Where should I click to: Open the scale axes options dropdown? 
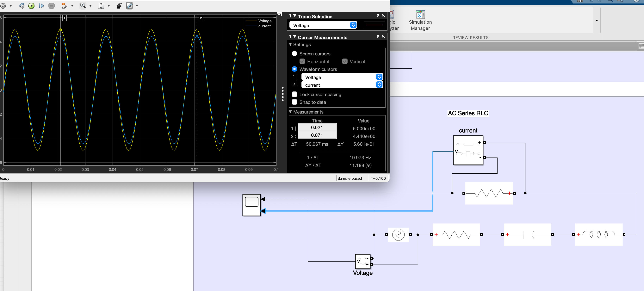pyautogui.click(x=108, y=6)
